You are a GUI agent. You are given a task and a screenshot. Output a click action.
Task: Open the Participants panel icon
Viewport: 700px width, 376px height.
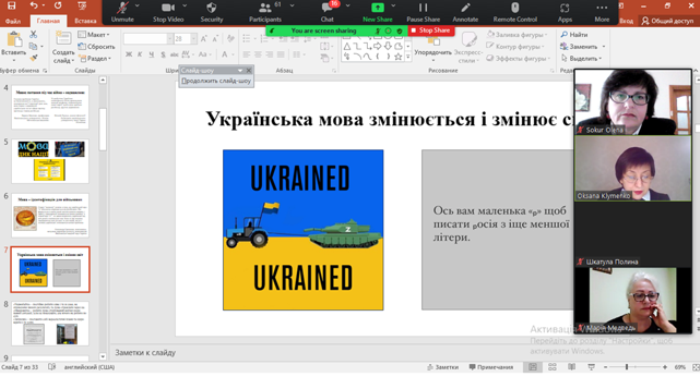265,8
